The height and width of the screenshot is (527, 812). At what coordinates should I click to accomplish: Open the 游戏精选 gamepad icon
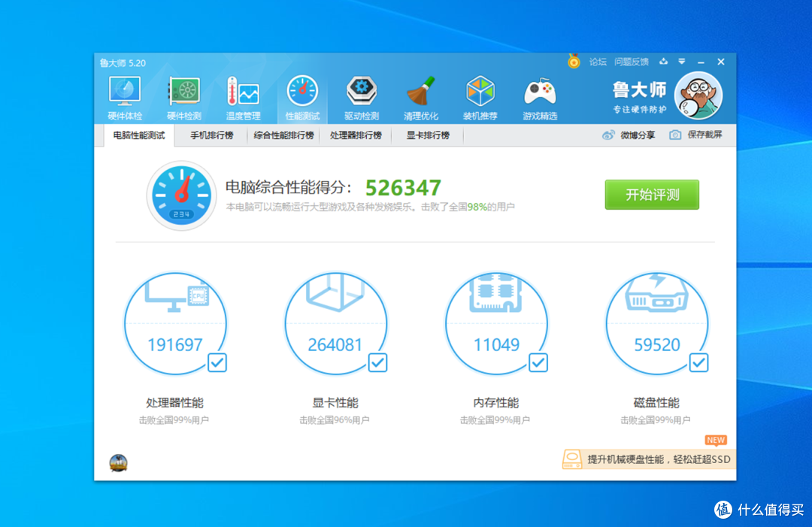[540, 98]
